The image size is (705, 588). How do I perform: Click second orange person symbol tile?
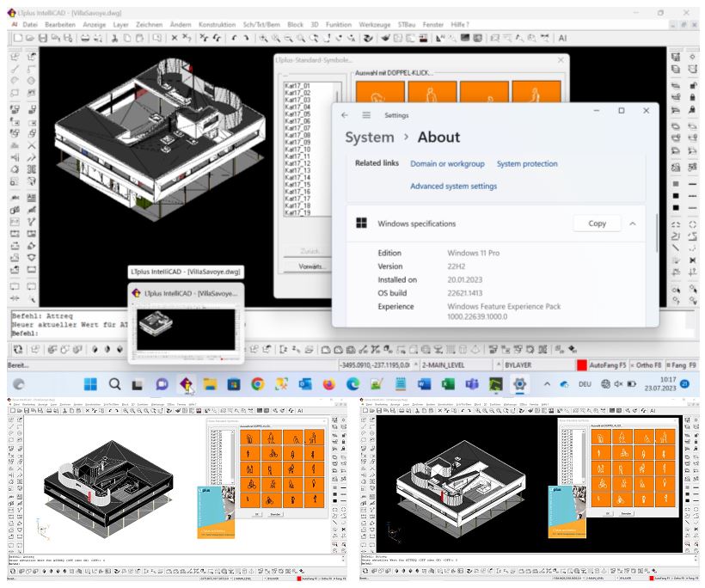[x=432, y=92]
